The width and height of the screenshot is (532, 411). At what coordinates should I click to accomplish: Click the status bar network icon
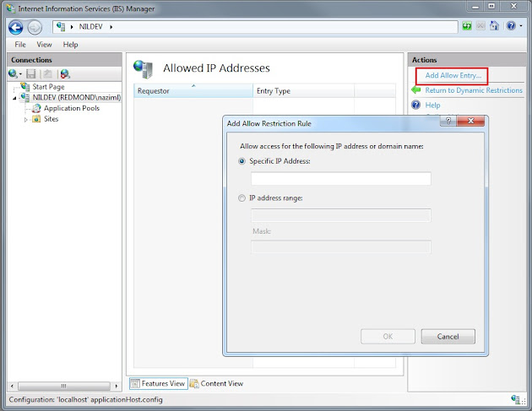click(516, 399)
